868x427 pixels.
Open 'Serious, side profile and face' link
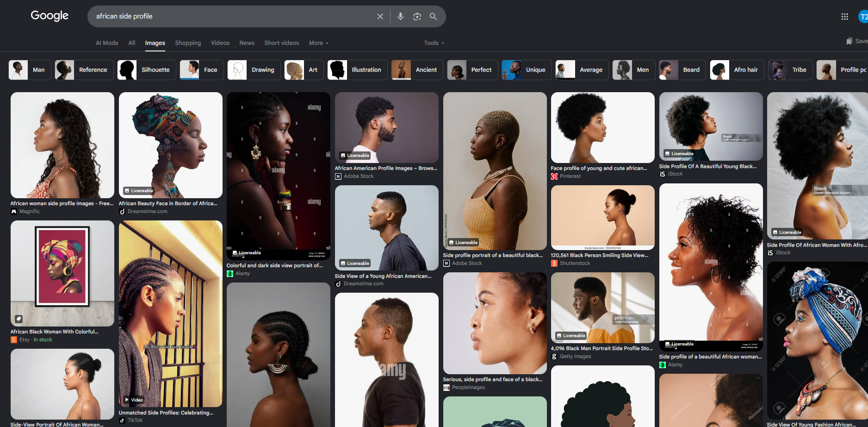click(493, 380)
